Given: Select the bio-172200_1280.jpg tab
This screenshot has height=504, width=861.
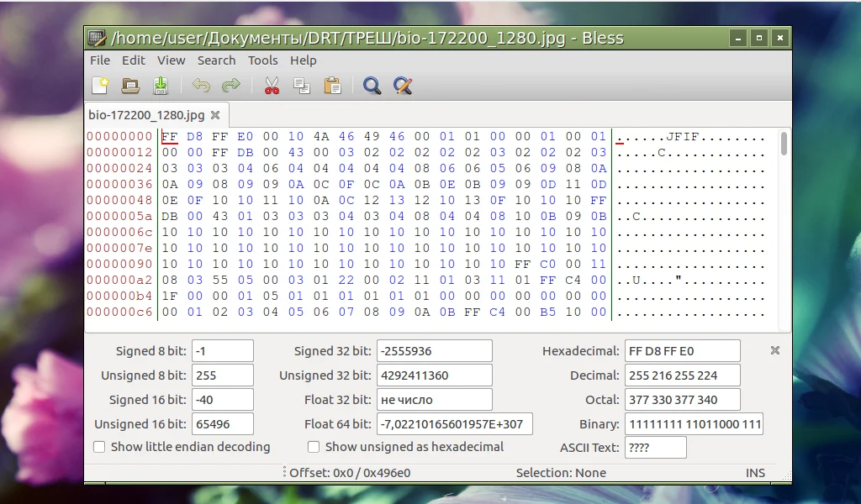Looking at the screenshot, I should [146, 115].
